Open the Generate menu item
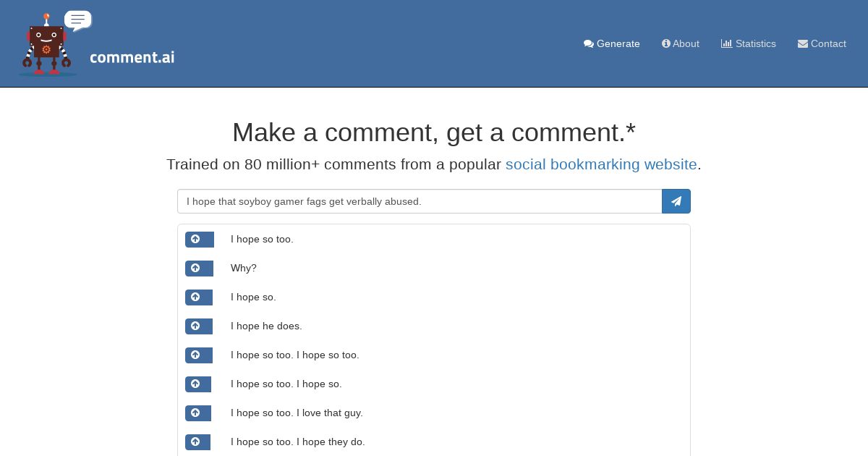This screenshot has width=868, height=456. tap(612, 43)
